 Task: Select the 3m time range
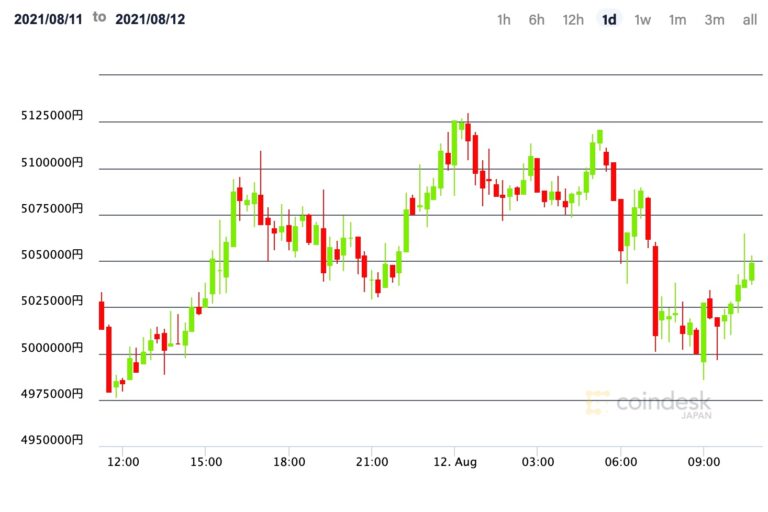pos(714,20)
